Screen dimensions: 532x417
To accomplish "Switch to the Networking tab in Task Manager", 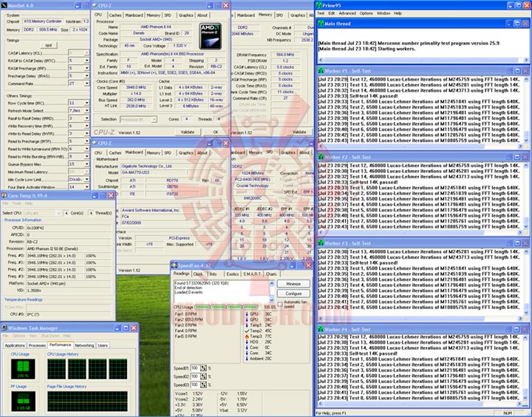I will coord(83,345).
